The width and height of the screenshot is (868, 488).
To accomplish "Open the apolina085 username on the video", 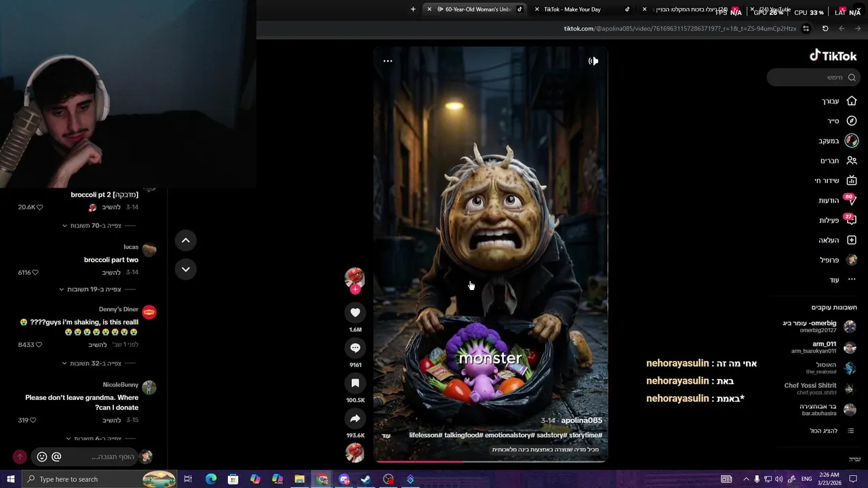I will pos(581,420).
